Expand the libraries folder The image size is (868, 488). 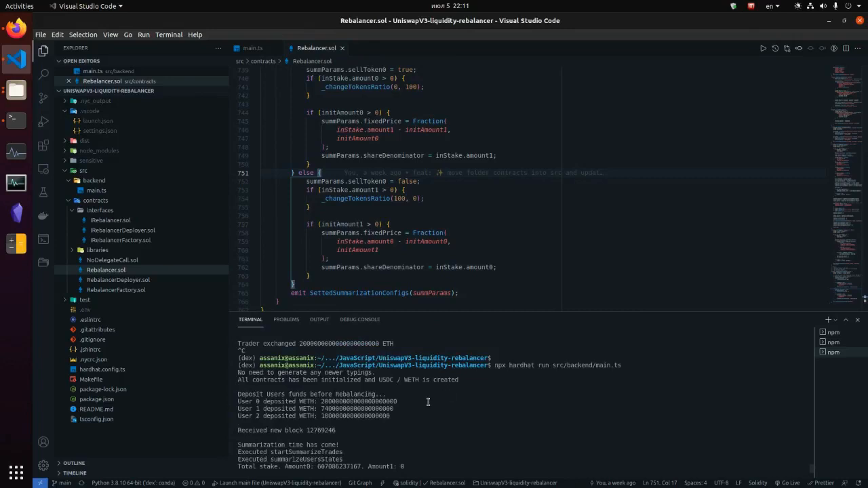(x=72, y=250)
